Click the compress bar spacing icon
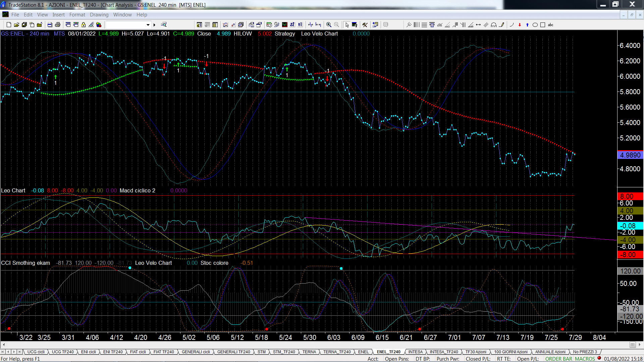 pyautogui.click(x=311, y=24)
